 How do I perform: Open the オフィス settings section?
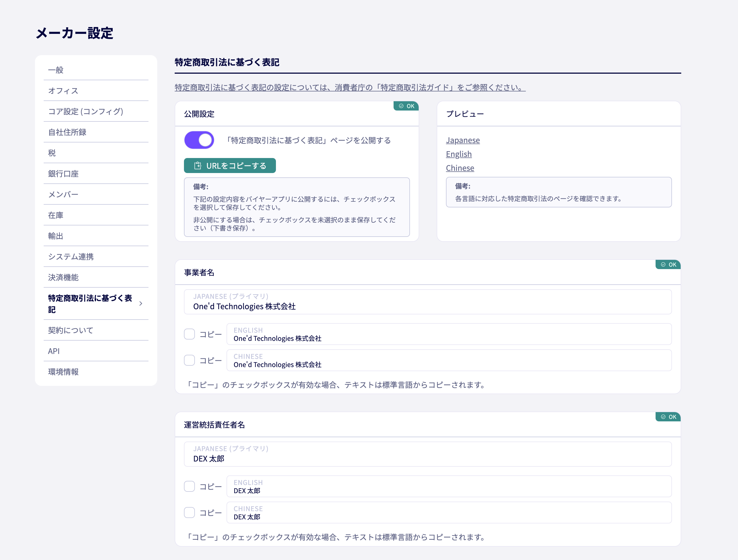pyautogui.click(x=96, y=91)
